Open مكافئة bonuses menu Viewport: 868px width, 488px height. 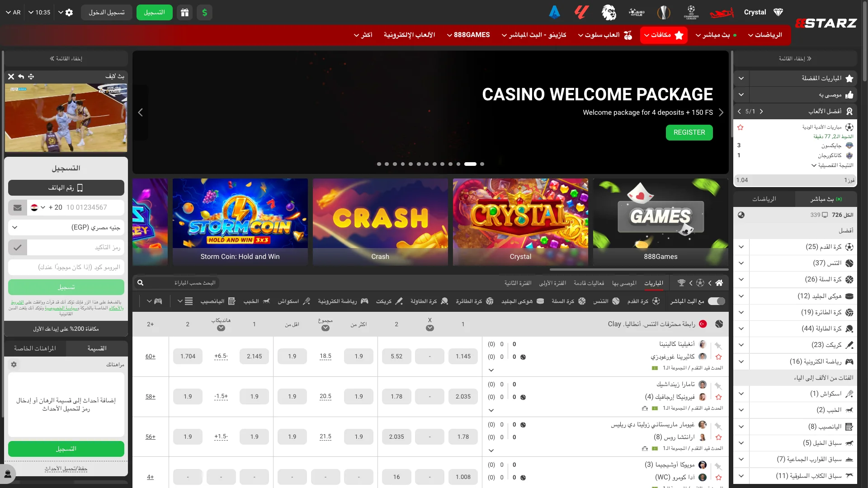tap(664, 35)
